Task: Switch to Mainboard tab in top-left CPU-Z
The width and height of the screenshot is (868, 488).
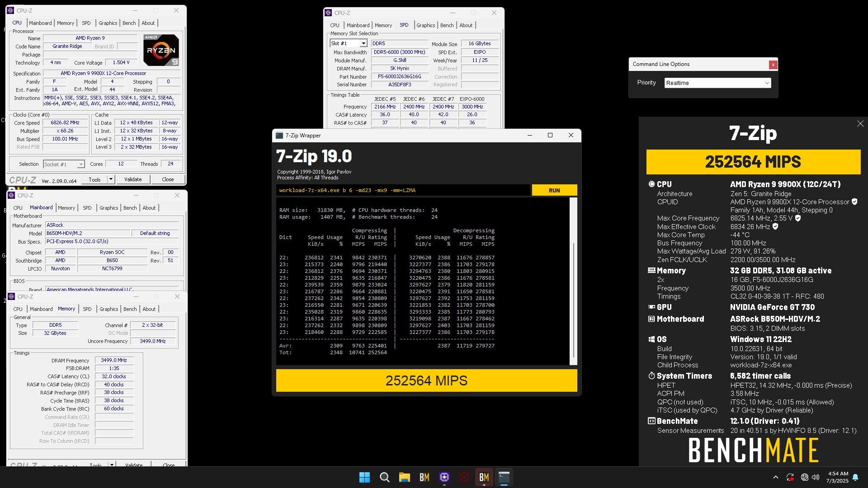Action: (x=40, y=23)
